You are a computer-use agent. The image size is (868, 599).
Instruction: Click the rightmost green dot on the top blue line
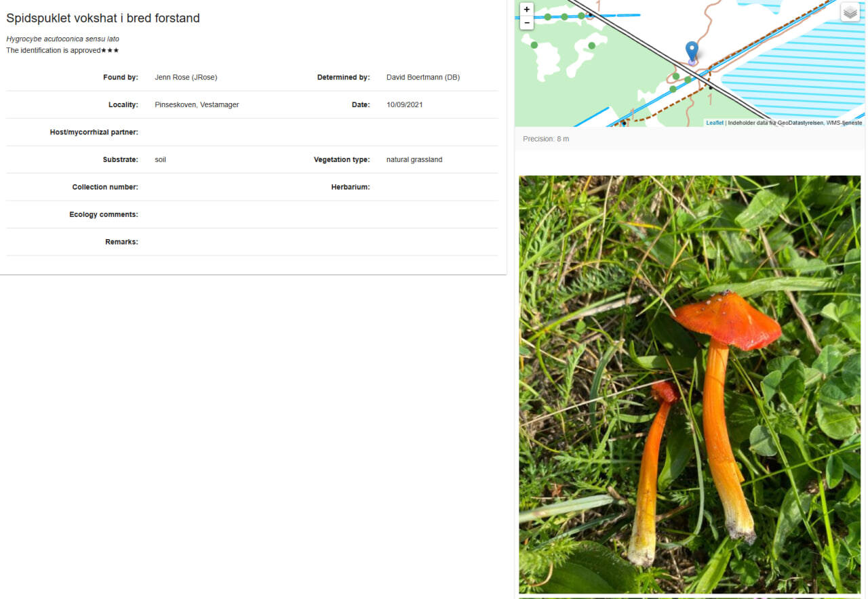coord(581,16)
